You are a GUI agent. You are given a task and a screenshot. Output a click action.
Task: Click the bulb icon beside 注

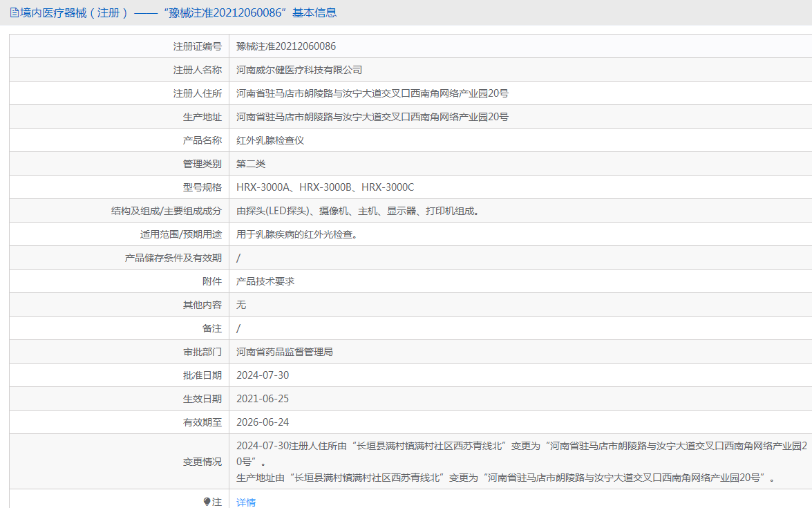click(x=207, y=502)
